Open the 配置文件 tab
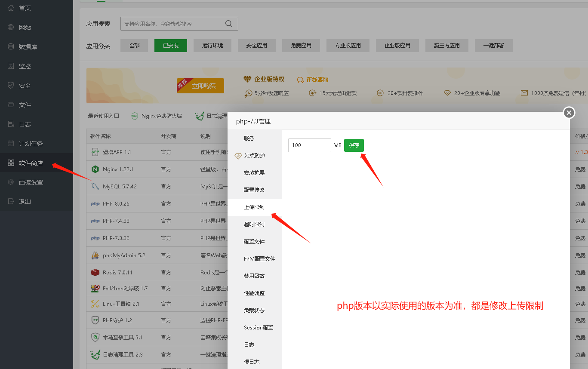This screenshot has width=588, height=369. click(254, 242)
